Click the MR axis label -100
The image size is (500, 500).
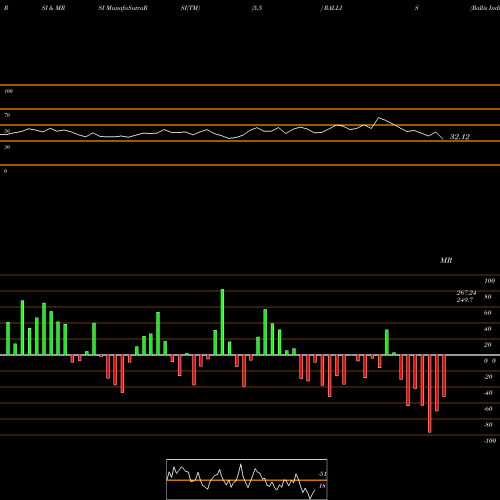click(x=490, y=441)
